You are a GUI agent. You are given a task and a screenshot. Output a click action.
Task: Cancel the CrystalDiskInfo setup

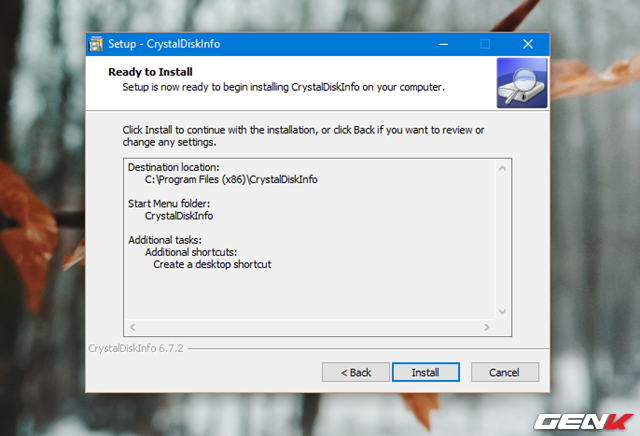[x=504, y=372]
